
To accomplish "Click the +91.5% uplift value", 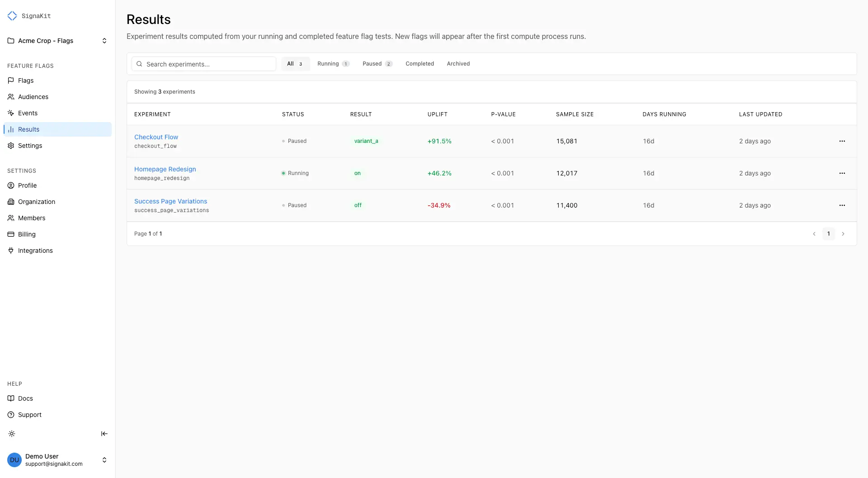I will (x=439, y=141).
